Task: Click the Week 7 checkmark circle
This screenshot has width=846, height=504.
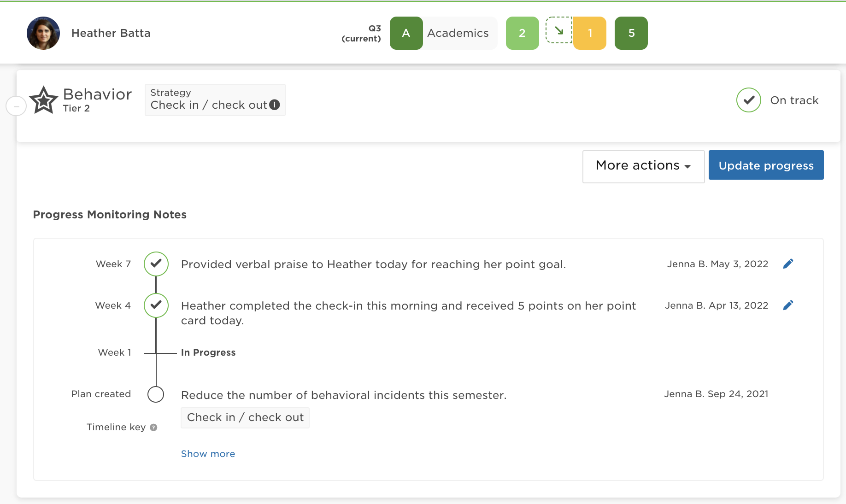Action: (156, 264)
